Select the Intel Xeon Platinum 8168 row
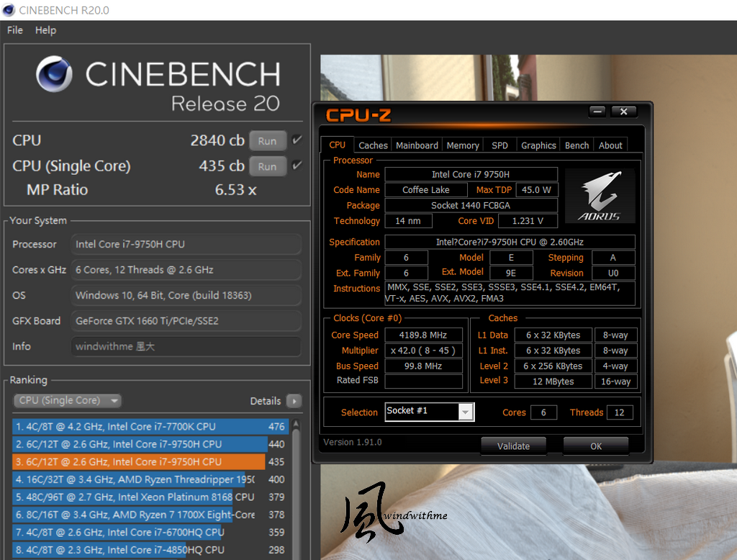The image size is (737, 560). tap(150, 497)
